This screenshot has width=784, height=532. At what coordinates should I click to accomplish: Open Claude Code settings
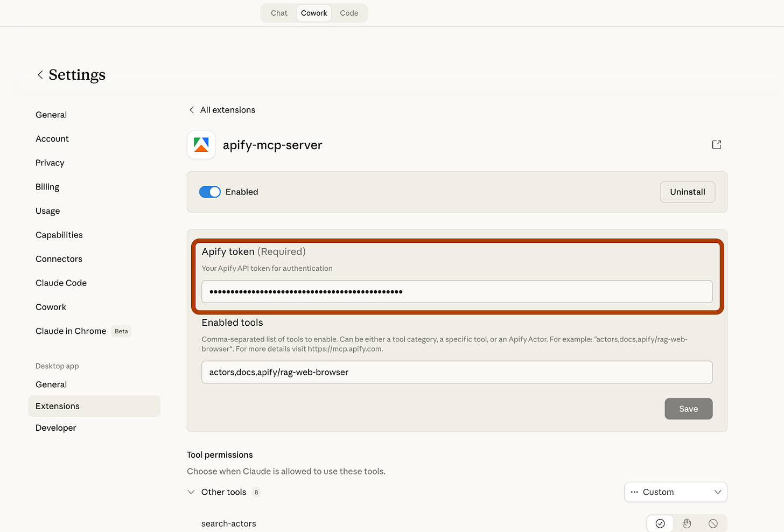61,283
